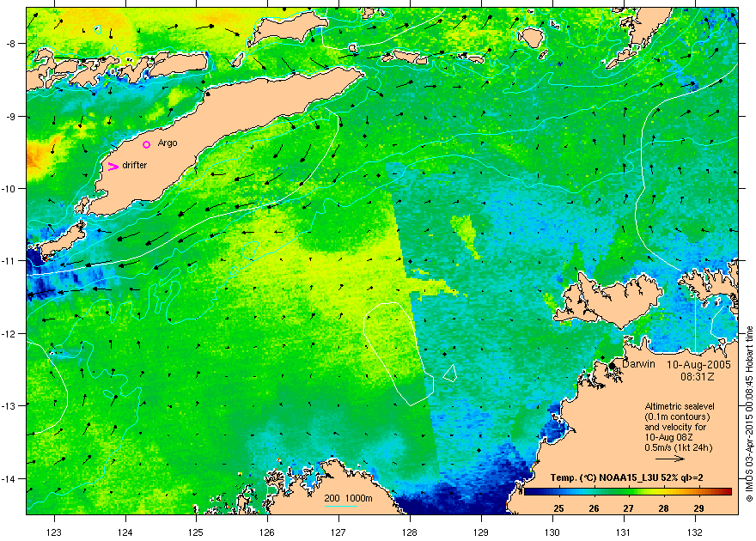This screenshot has width=756, height=541.
Task: Click the '200 1000m' depth legend text
Action: [348, 498]
